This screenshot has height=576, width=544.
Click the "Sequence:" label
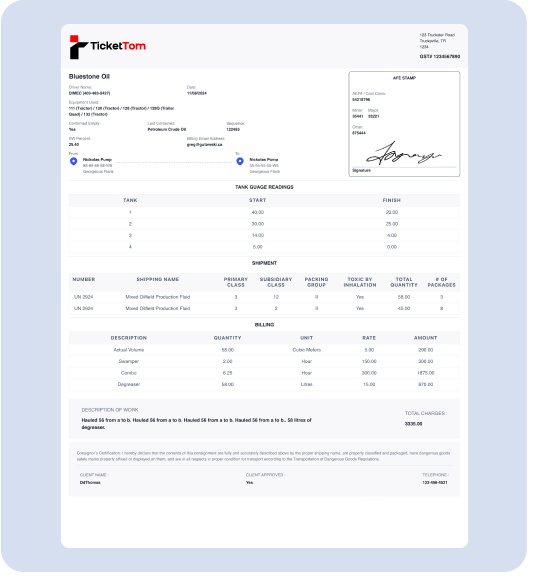pos(235,123)
